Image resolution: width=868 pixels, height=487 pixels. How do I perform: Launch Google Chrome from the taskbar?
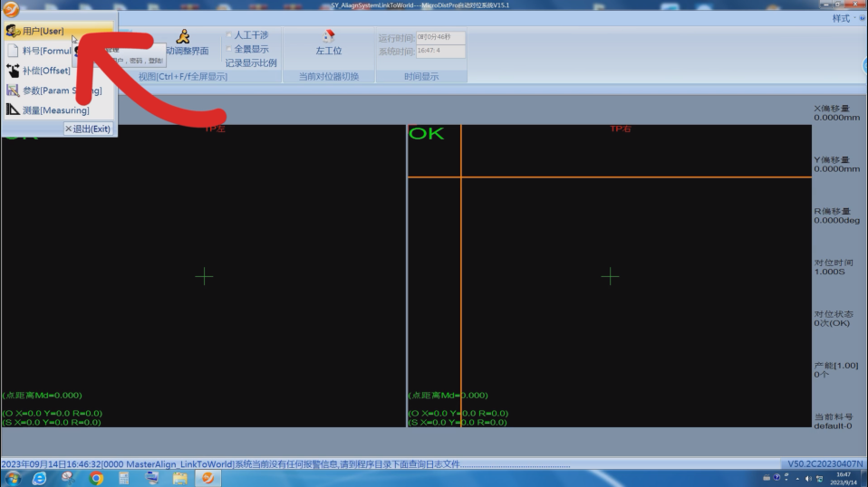point(96,478)
